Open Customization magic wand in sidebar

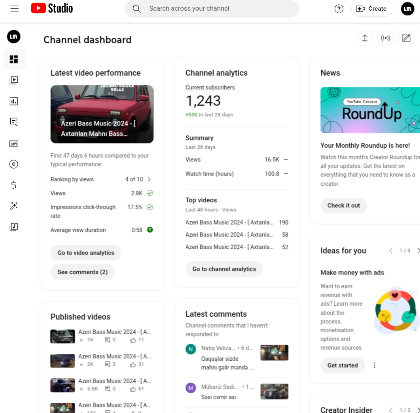[x=14, y=206]
